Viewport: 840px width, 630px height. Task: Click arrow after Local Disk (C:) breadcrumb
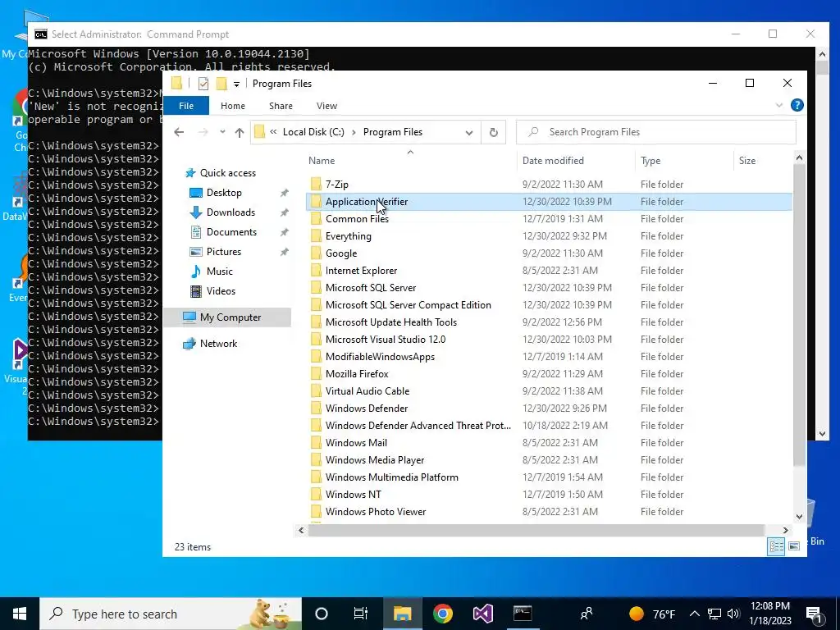[x=354, y=132]
